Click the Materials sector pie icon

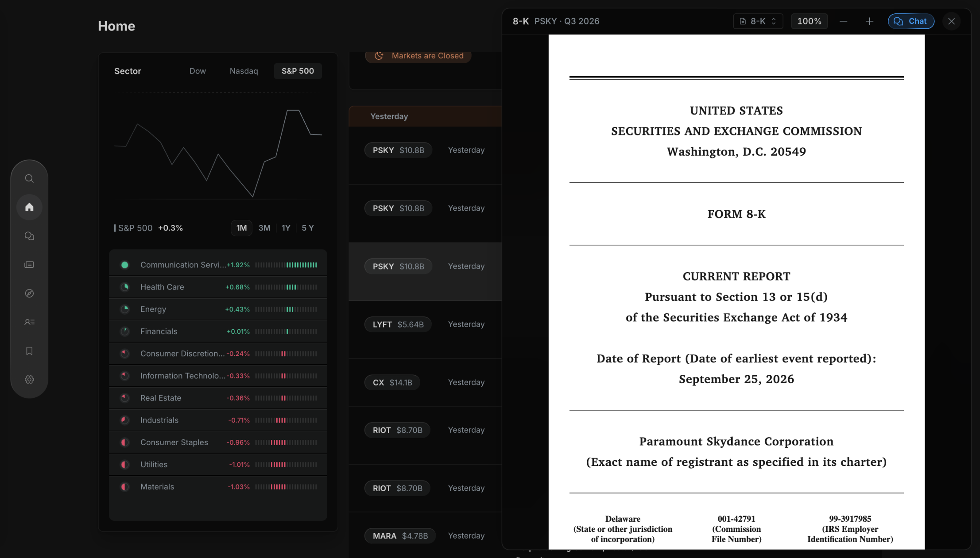click(125, 487)
